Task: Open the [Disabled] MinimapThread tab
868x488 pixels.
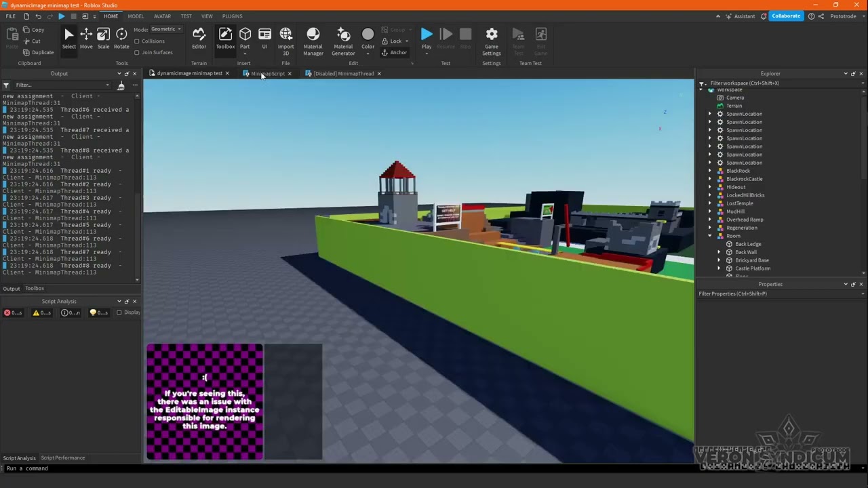Action: tap(343, 73)
